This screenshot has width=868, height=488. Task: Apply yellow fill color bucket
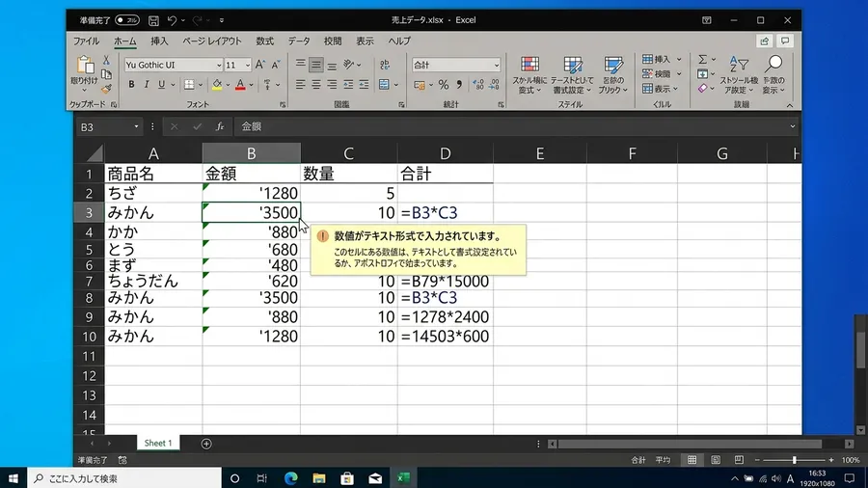[x=217, y=85]
